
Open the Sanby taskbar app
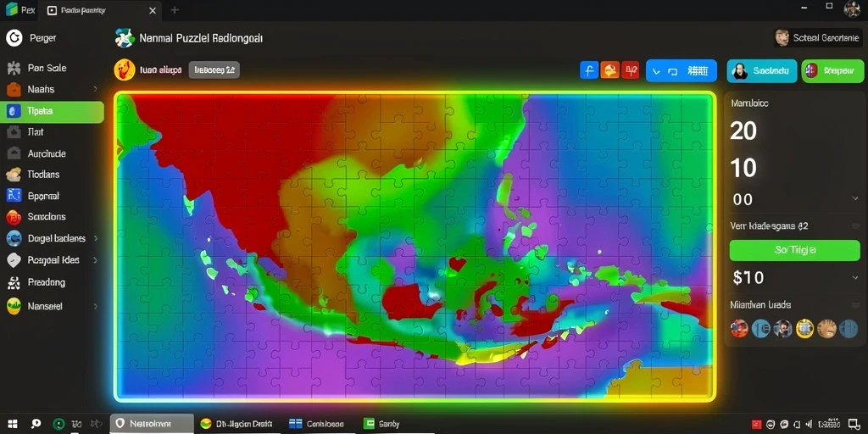coord(382,424)
